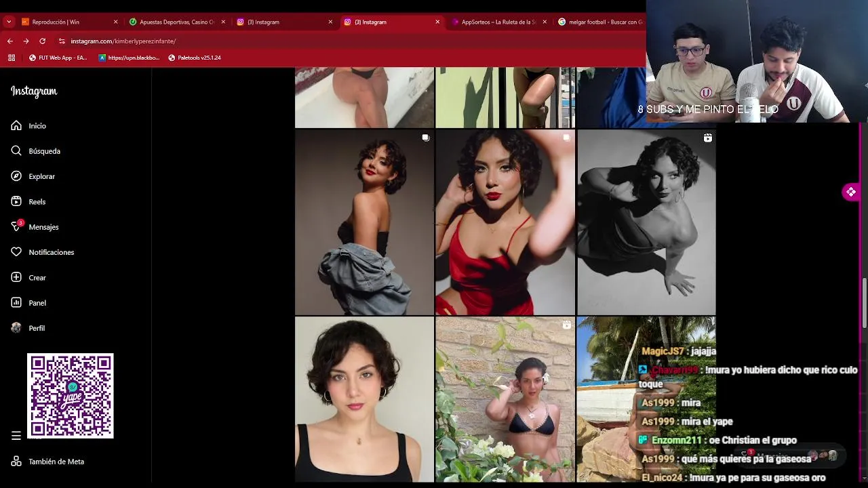Image resolution: width=868 pixels, height=488 pixels.
Task: Click the browser forward arrow
Action: pyautogui.click(x=26, y=41)
